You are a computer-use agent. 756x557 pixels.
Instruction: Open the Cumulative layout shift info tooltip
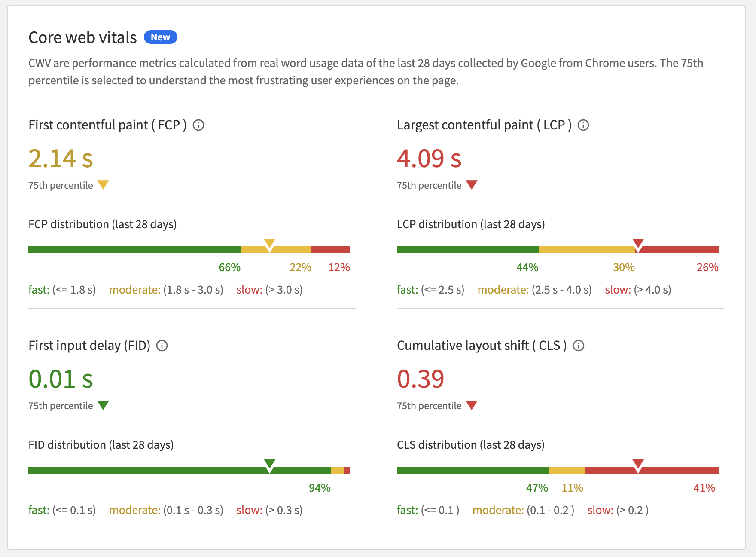point(578,345)
